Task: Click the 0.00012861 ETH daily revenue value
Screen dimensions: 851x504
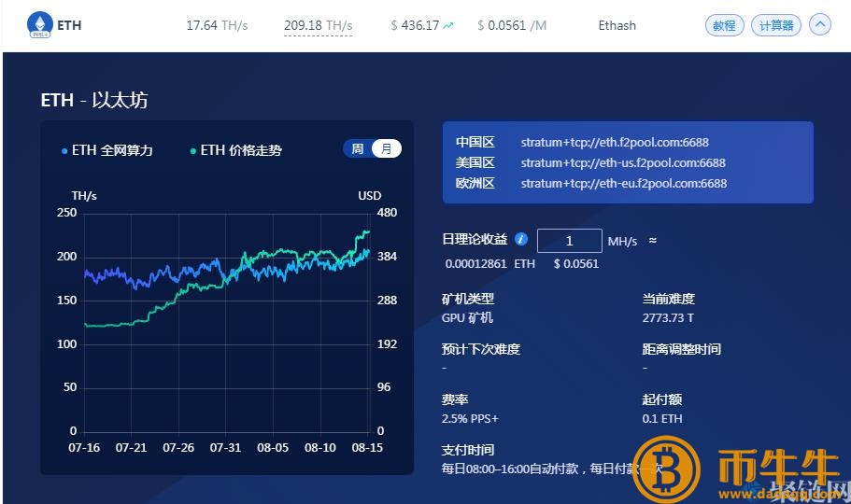Action: click(490, 263)
